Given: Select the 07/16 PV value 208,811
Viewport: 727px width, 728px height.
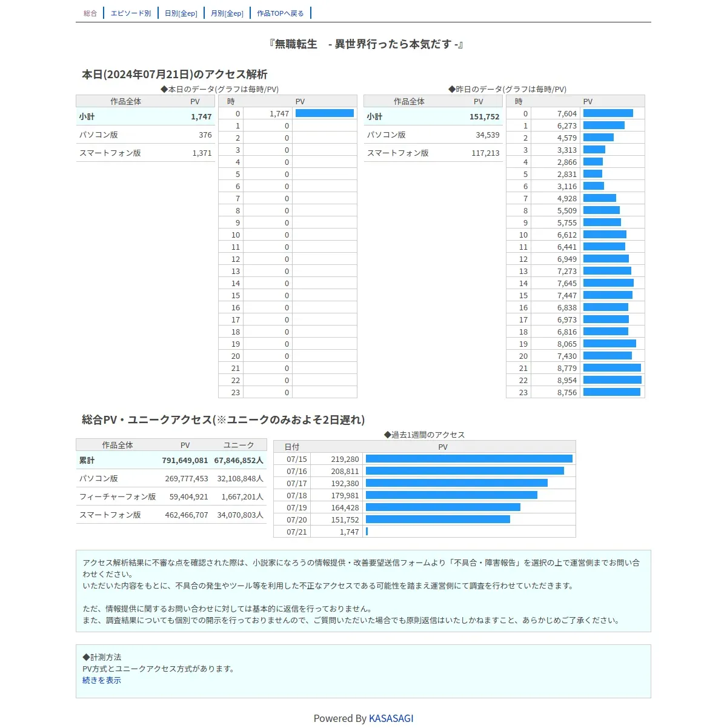Looking at the screenshot, I should 345,471.
